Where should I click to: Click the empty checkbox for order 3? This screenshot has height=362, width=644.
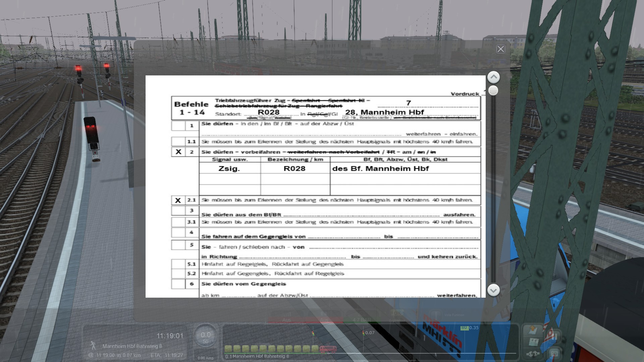click(178, 210)
